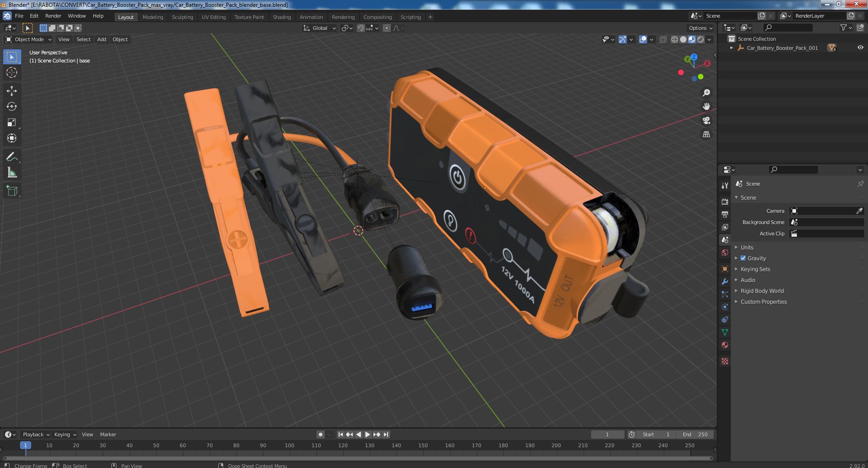The height and width of the screenshot is (468, 868).
Task: Click the current frame field showing 1
Action: [607, 435]
